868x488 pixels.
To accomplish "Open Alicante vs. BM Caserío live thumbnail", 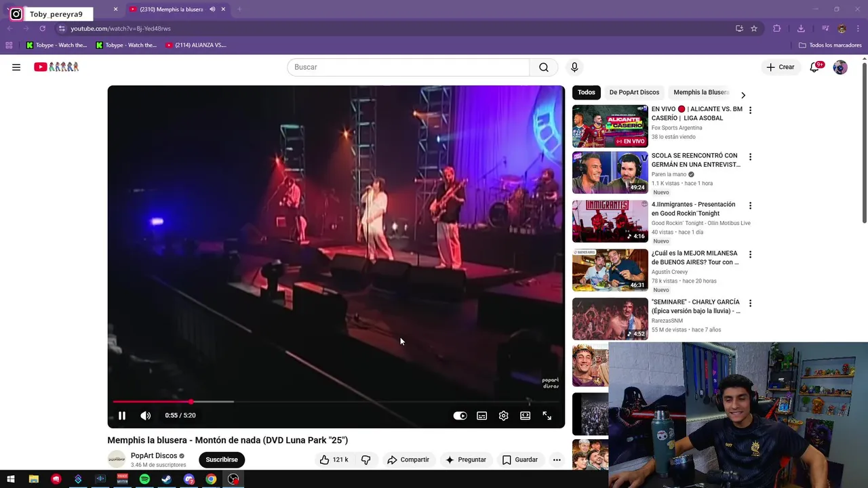I will click(610, 126).
